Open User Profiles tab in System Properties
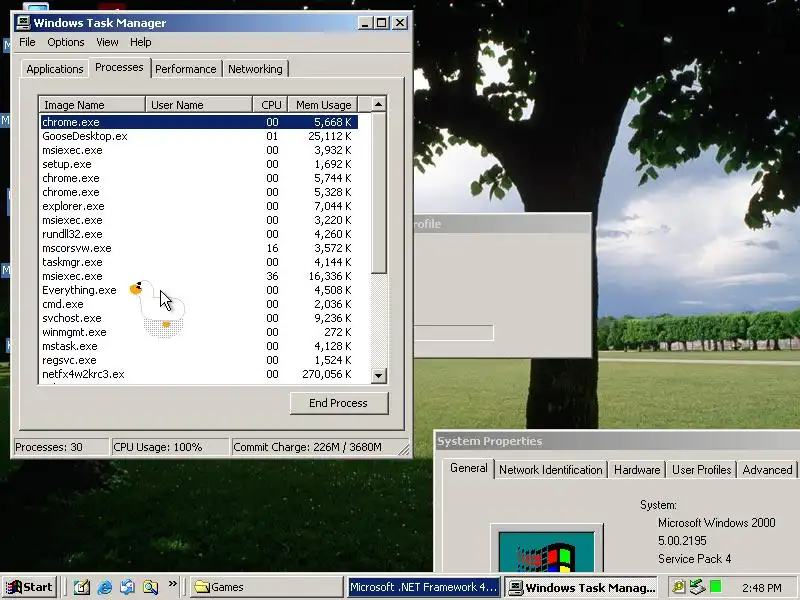 click(702, 469)
